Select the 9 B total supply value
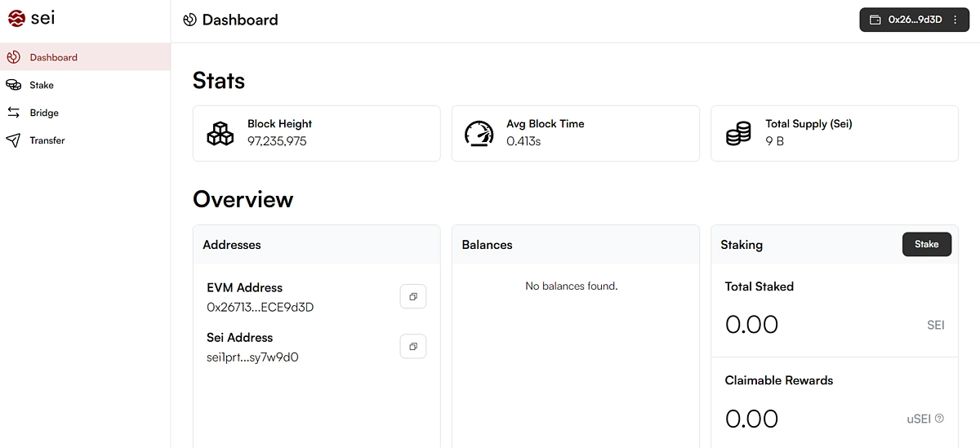The height and width of the screenshot is (448, 980). click(775, 141)
